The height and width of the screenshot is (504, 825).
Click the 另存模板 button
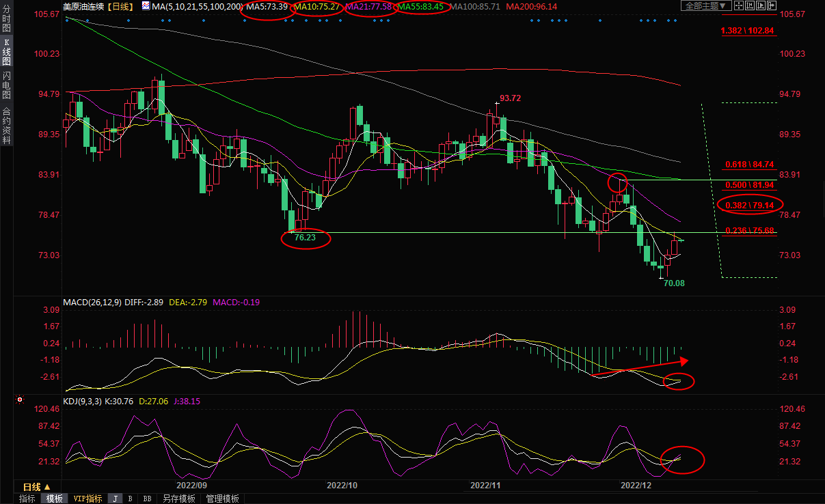179,499
